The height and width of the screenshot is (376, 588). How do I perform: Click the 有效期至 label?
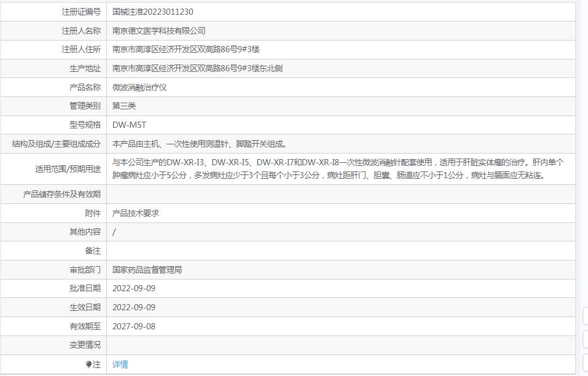point(85,326)
